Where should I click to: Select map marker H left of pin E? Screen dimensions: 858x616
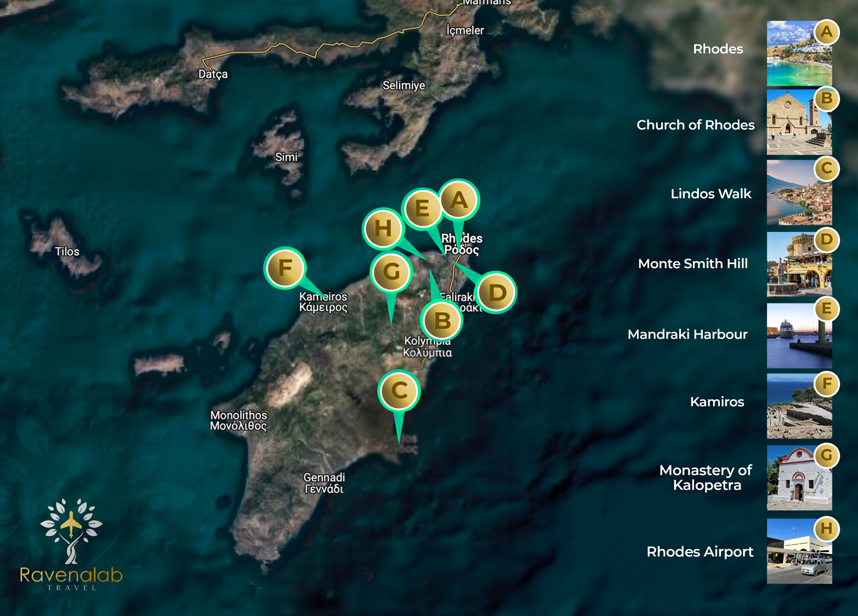point(383,228)
